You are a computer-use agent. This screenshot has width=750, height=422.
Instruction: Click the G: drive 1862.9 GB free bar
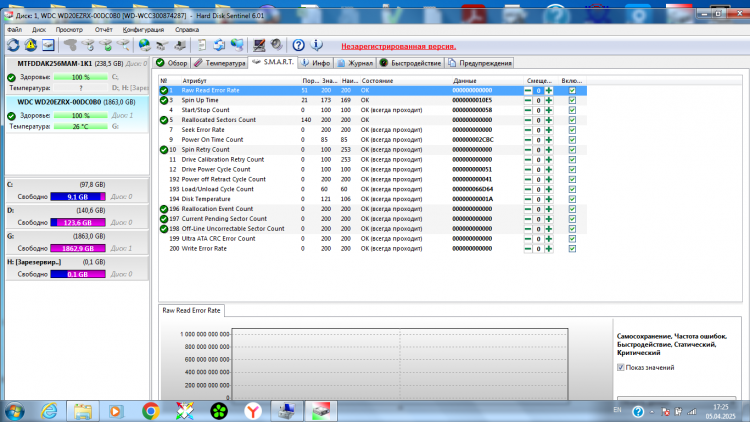point(78,248)
